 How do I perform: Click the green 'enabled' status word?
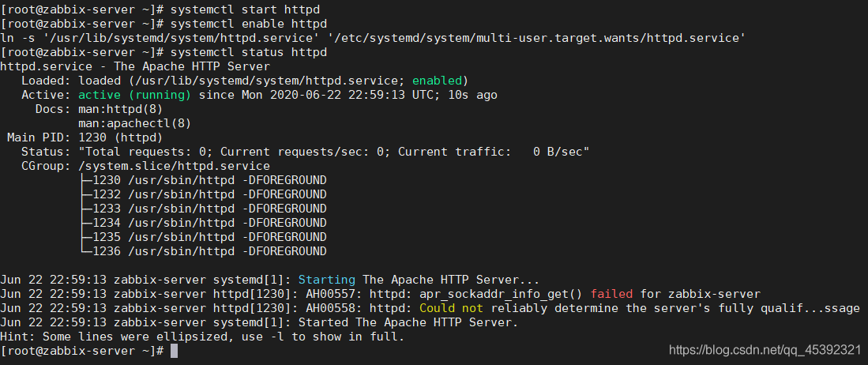[437, 81]
